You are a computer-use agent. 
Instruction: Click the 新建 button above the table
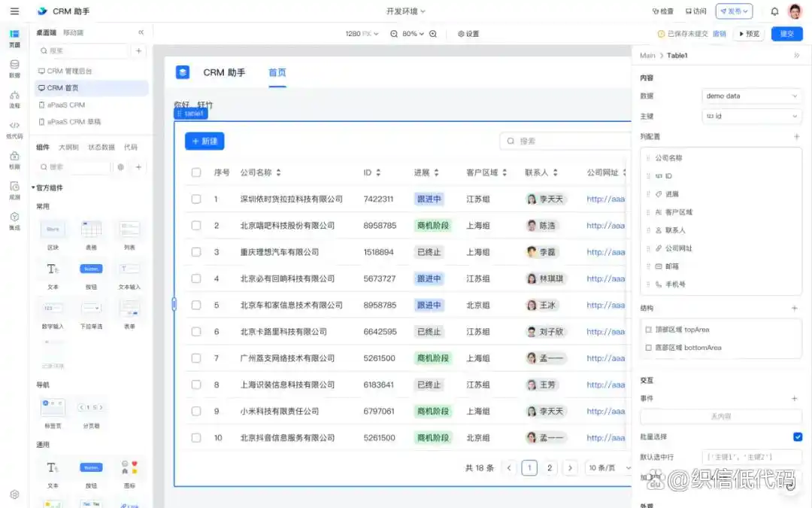point(204,141)
